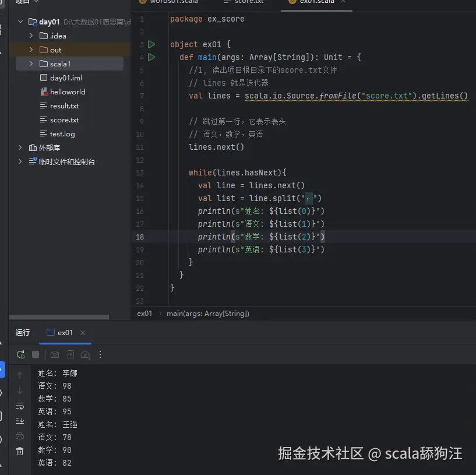Open the run toolbar more options menu
The width and height of the screenshot is (476, 475).
pyautogui.click(x=100, y=354)
